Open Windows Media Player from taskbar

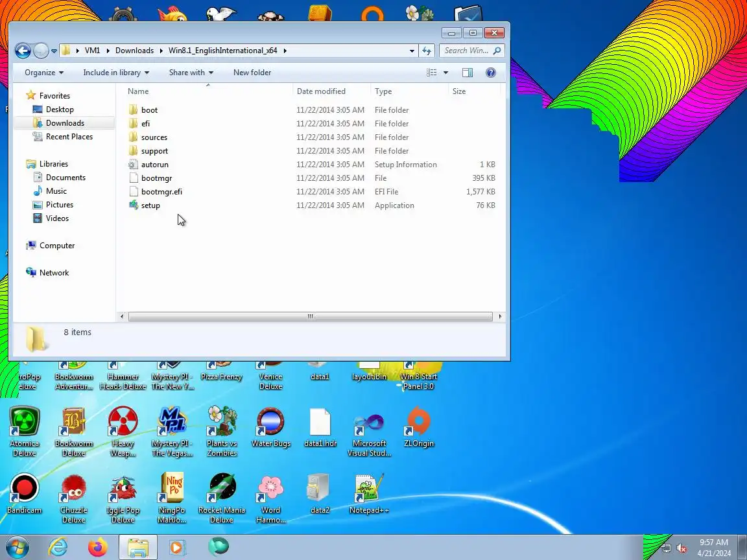coord(176,547)
